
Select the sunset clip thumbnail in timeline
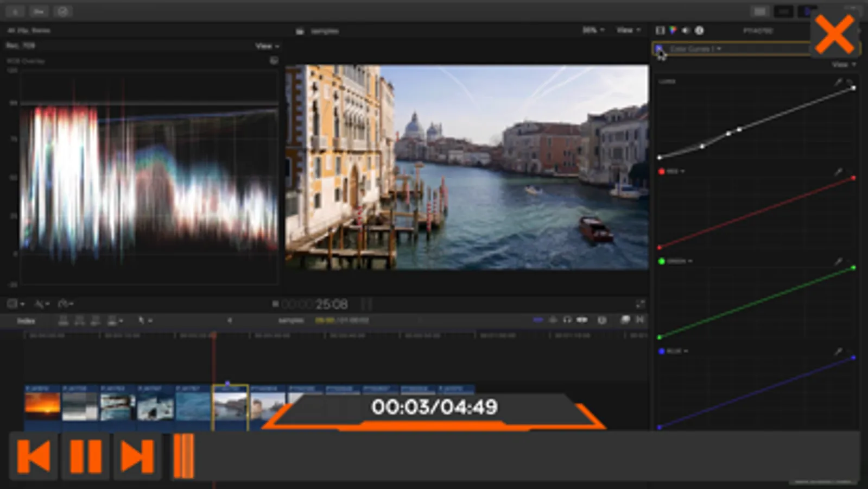(x=42, y=405)
